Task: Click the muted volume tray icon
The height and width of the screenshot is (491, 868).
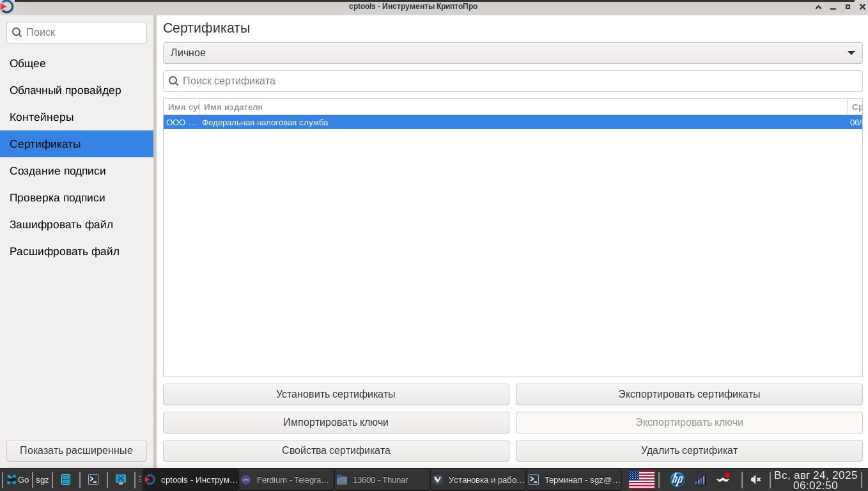Action: pos(756,479)
